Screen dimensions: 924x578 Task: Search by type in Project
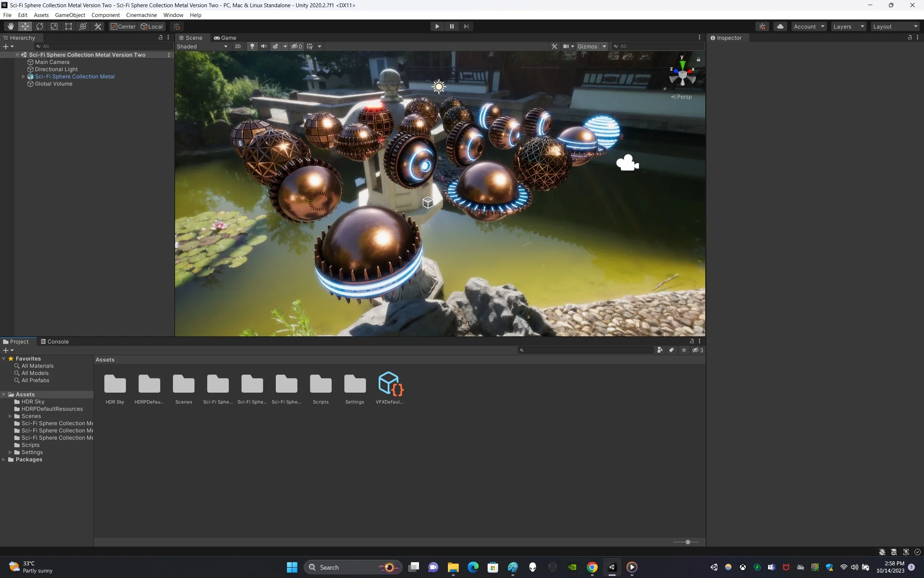tap(660, 350)
